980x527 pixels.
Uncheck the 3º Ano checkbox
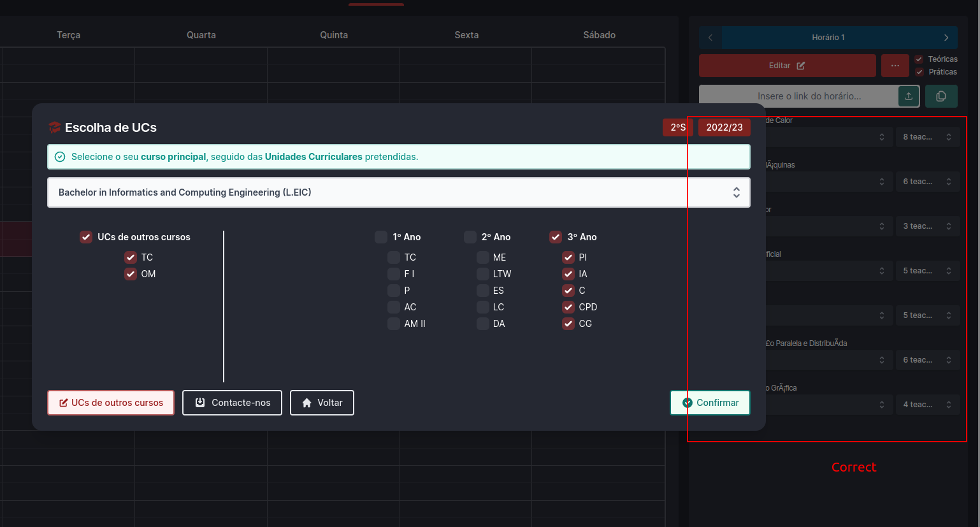[x=556, y=237]
